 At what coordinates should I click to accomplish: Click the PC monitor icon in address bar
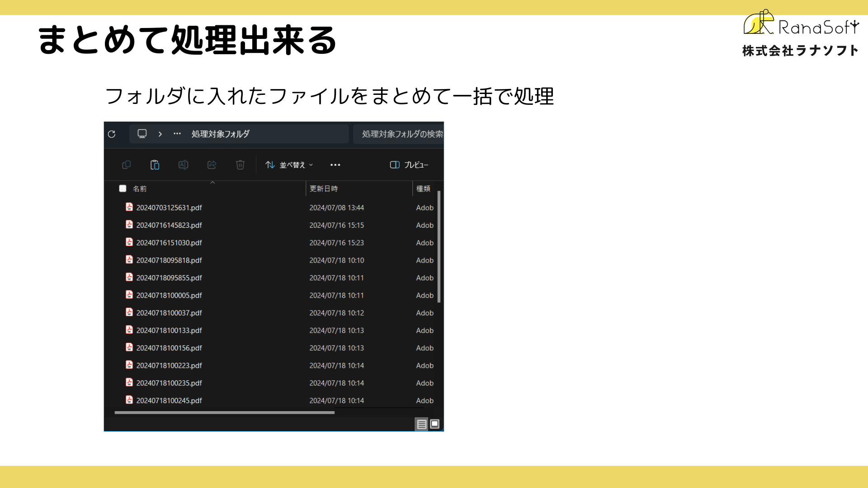142,134
